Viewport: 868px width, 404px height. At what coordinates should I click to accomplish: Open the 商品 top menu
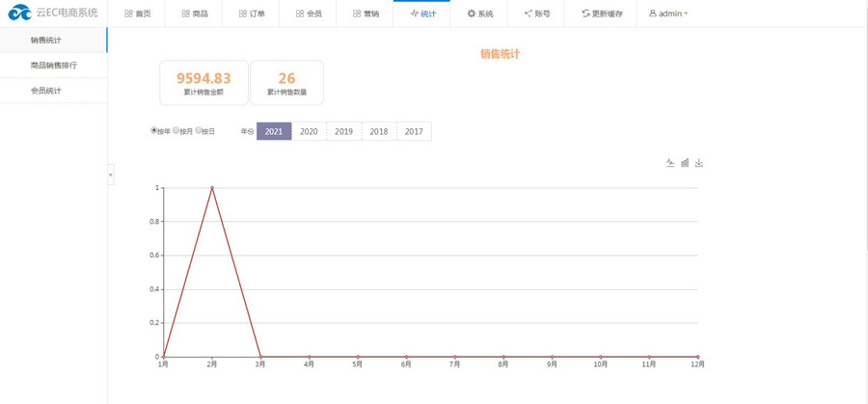pos(194,13)
